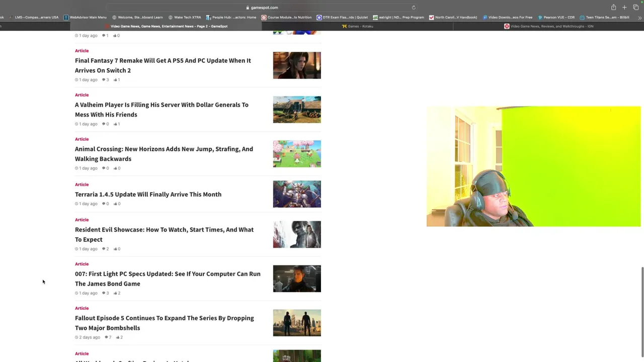Open LMS Compass Learners USA bookmark
This screenshot has width=644, height=362.
point(34,17)
